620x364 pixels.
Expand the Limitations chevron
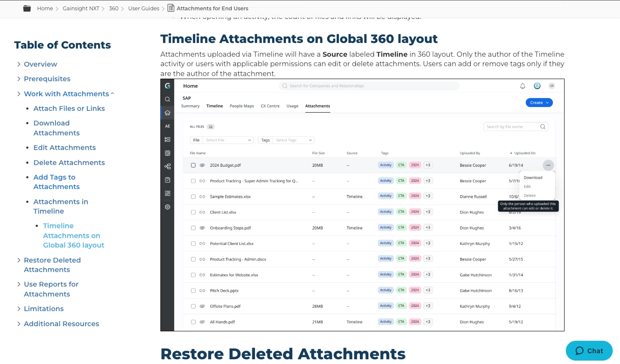click(x=18, y=309)
